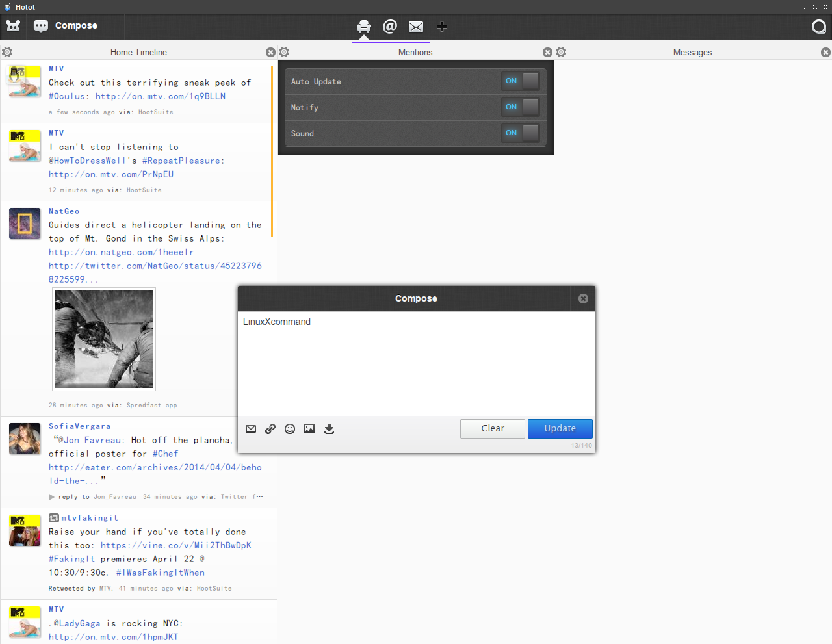832x644 pixels.
Task: Open the NatGeo username link
Action: tap(64, 211)
